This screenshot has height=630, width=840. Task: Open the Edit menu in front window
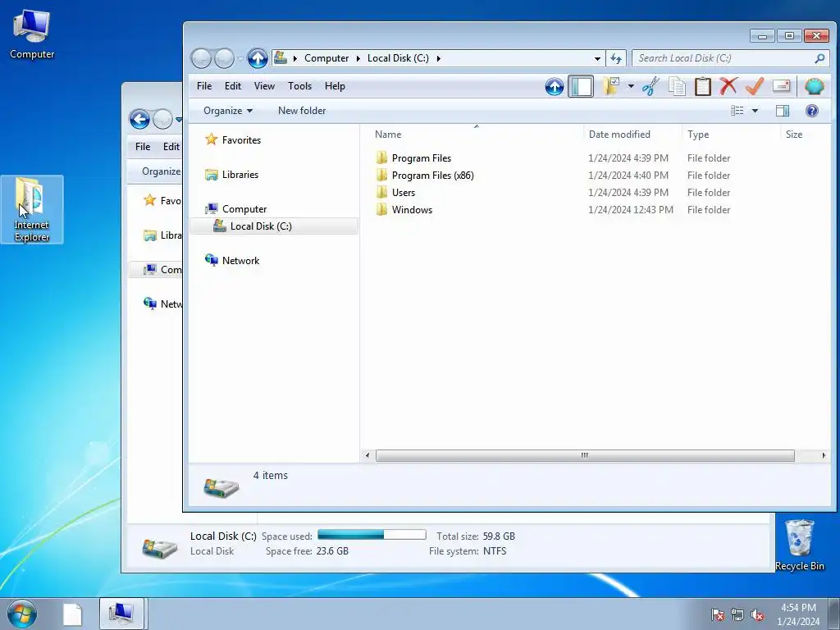pyautogui.click(x=232, y=86)
